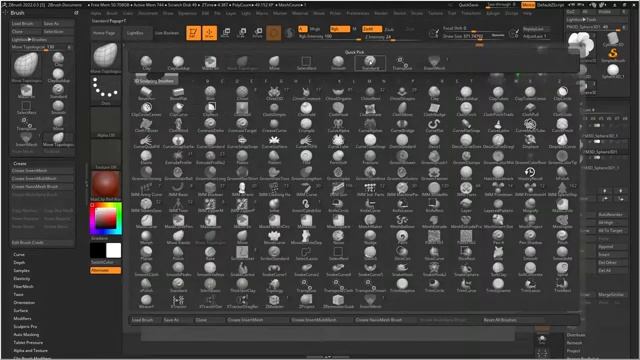Image resolution: width=640 pixels, height=360 pixels.
Task: Select the ZRemesherGuide brush
Action: [338, 301]
